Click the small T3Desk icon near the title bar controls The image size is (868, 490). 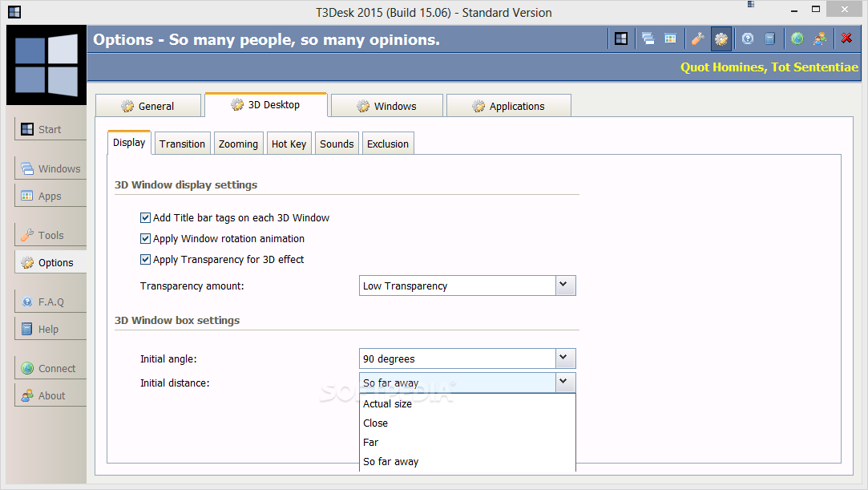(751, 5)
